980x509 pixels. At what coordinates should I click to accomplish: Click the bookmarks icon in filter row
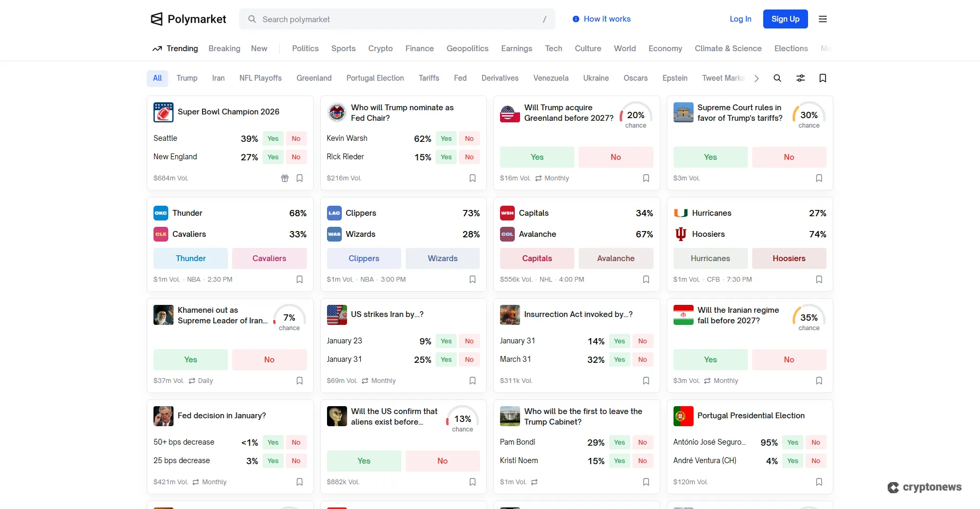tap(823, 78)
